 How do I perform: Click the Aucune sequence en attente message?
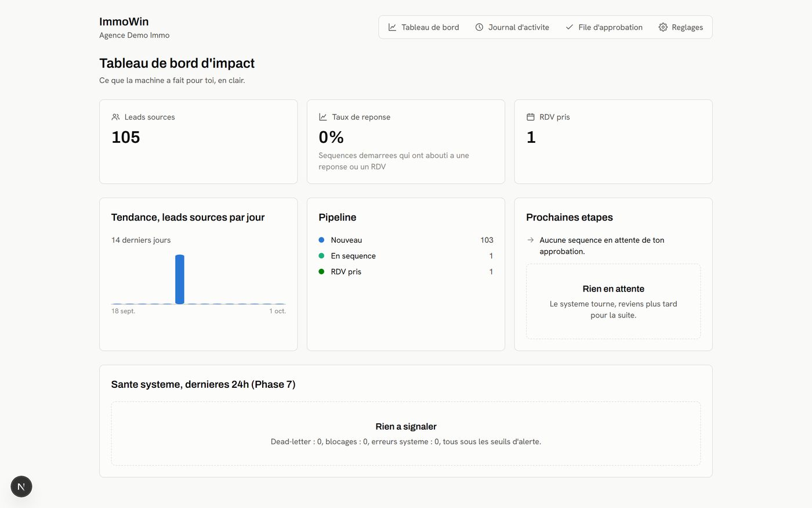(602, 246)
